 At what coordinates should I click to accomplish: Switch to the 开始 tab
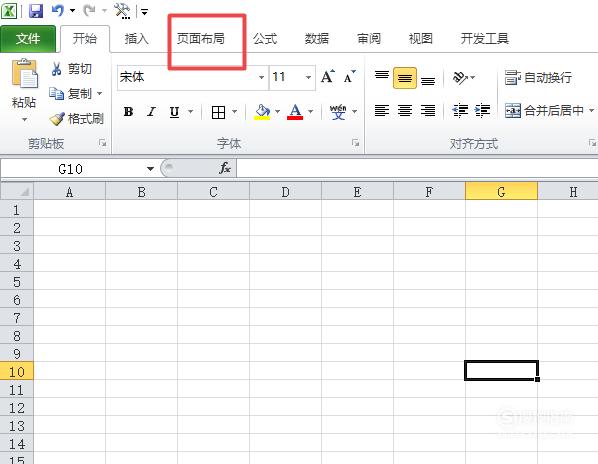click(85, 39)
